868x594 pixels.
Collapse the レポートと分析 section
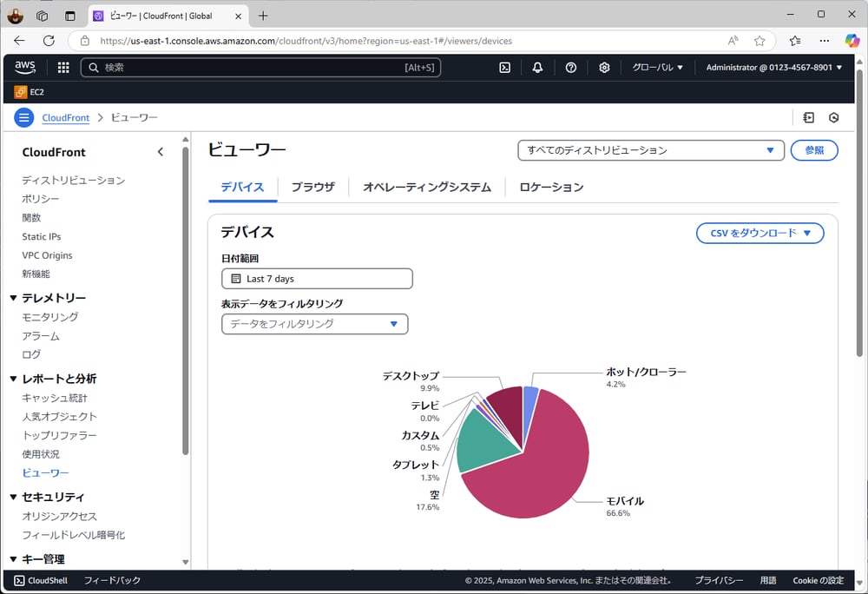(x=13, y=379)
